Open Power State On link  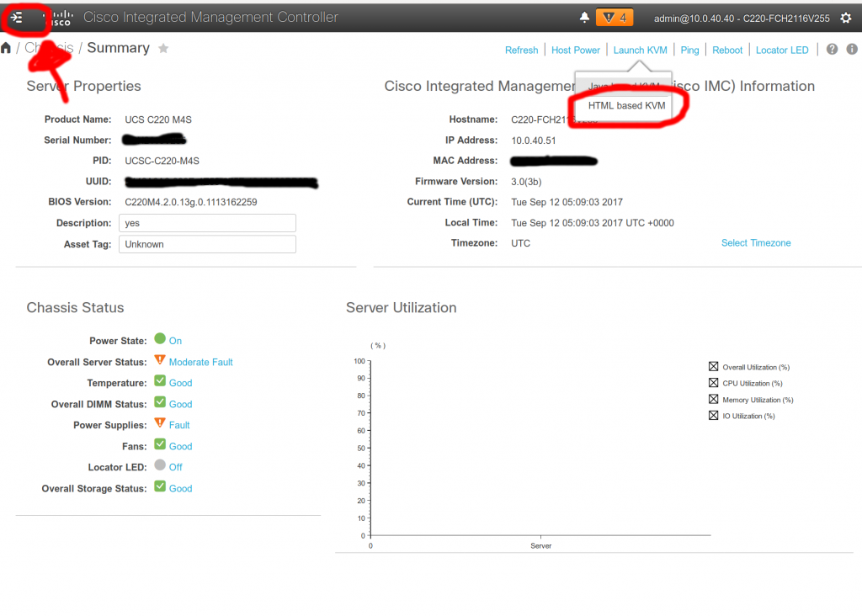(x=175, y=341)
